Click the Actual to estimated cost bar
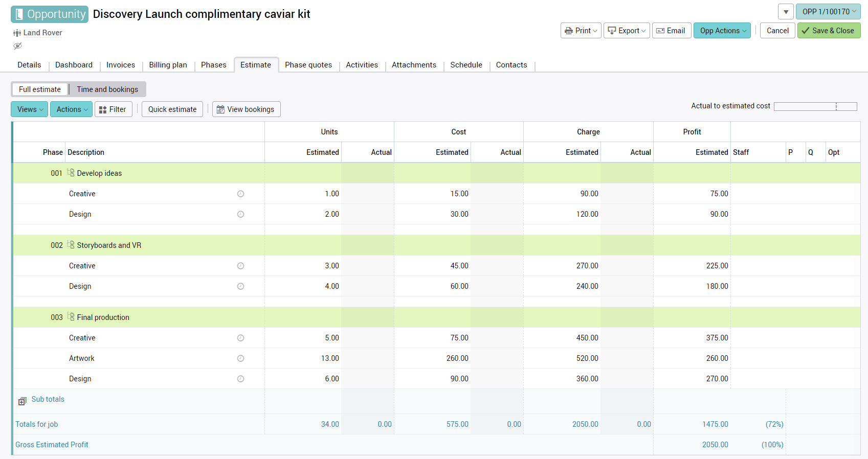The height and width of the screenshot is (459, 868). tap(815, 106)
